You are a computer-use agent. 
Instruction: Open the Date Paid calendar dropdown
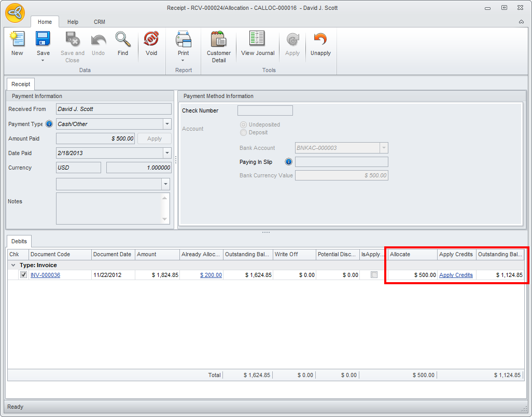pos(167,153)
